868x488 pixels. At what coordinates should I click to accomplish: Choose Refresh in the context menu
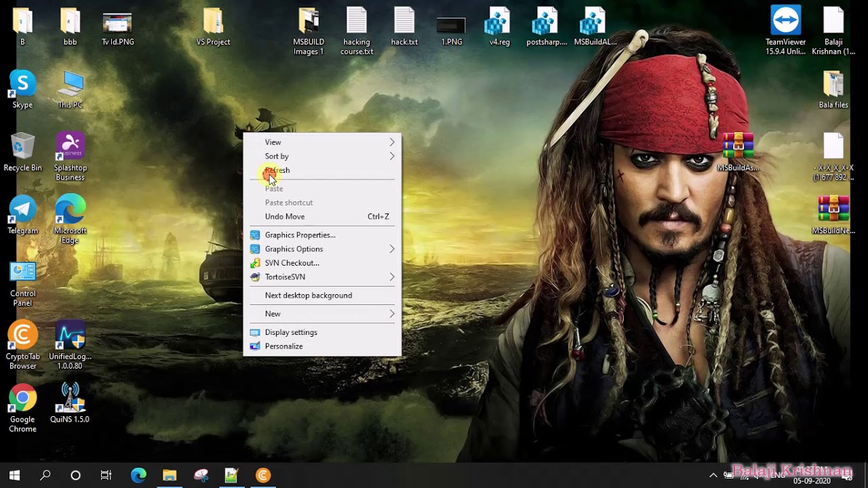tap(322, 170)
